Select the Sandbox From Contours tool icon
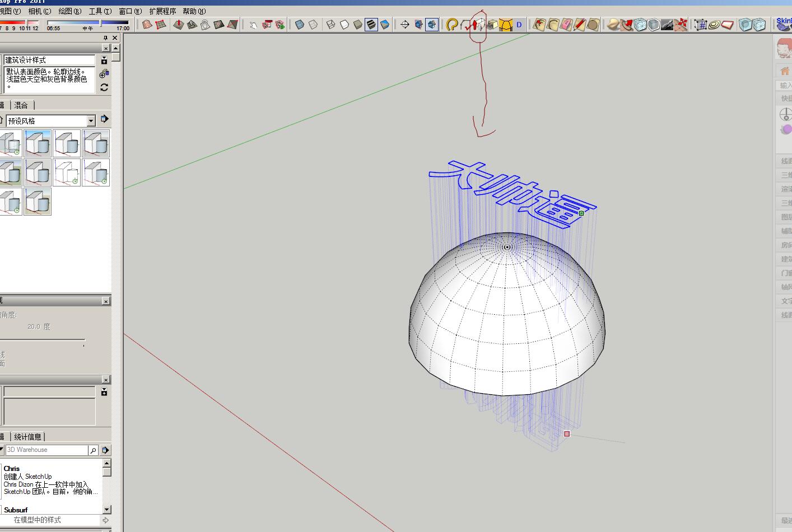The image size is (792, 532). coord(147,25)
